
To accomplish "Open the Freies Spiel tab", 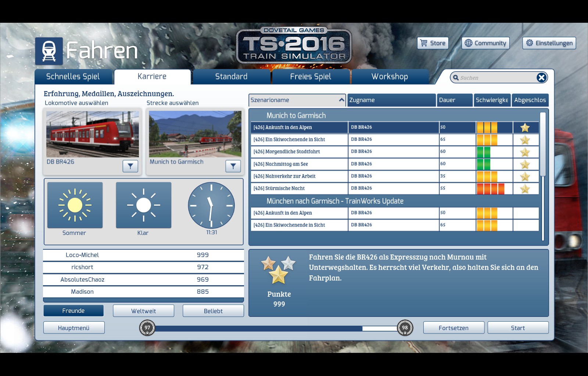I will pos(311,76).
